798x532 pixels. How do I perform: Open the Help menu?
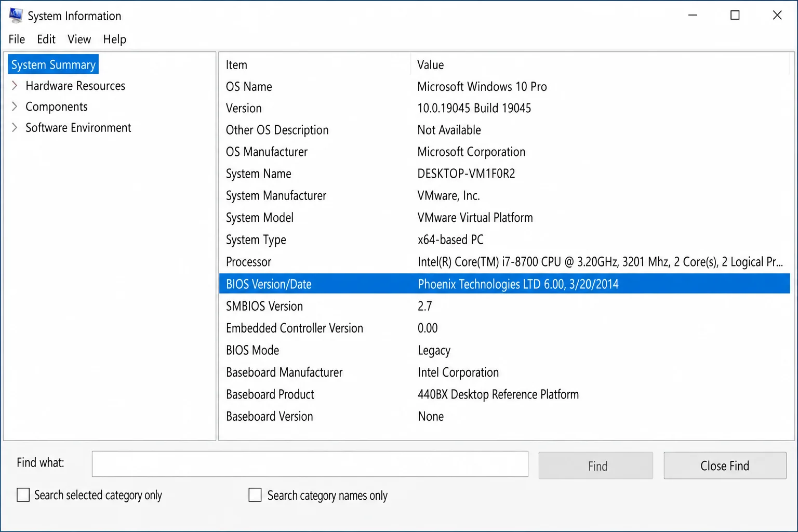tap(114, 39)
